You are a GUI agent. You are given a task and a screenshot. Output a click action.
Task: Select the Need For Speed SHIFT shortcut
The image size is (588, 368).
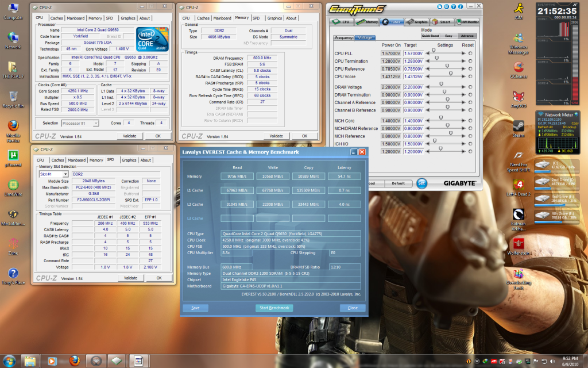pos(519,161)
